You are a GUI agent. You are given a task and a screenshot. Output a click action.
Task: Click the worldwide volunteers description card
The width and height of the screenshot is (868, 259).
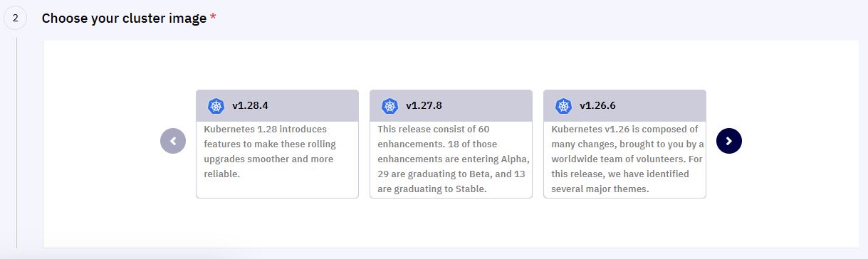[624, 159]
